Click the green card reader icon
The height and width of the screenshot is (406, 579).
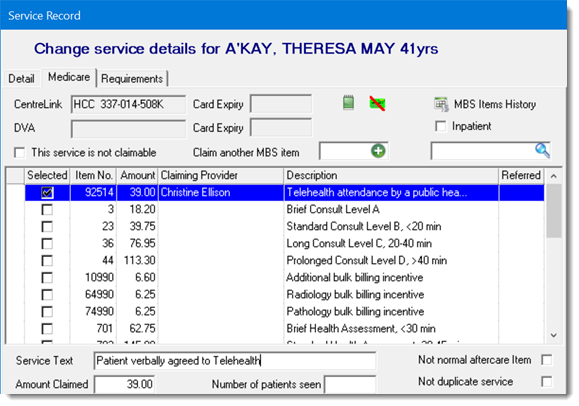(348, 102)
